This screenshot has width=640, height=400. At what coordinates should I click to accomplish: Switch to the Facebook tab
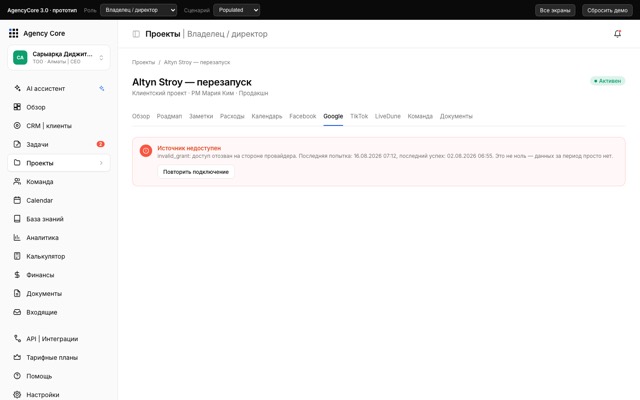[x=302, y=116]
